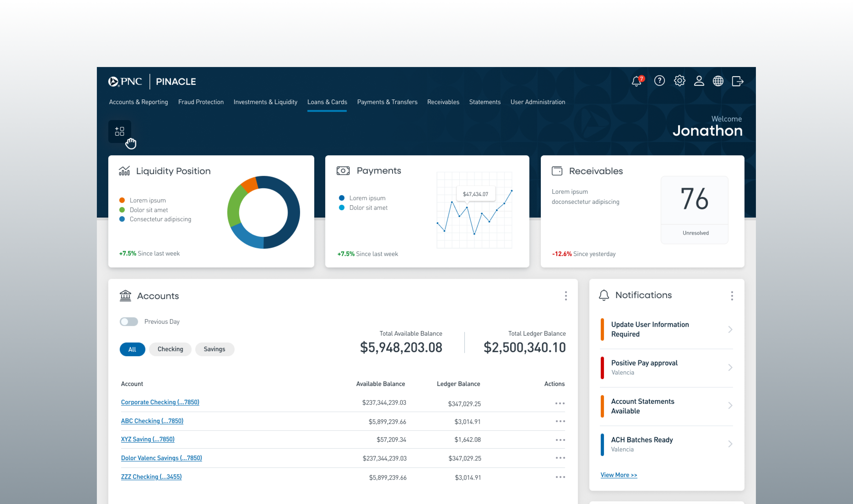The image size is (853, 504).
Task: Click the help question mark icon
Action: point(659,81)
